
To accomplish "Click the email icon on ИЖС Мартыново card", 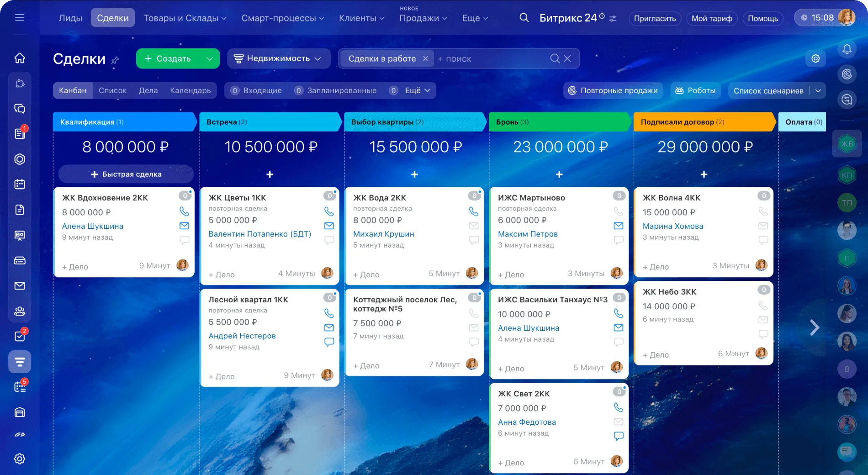I will click(x=618, y=226).
